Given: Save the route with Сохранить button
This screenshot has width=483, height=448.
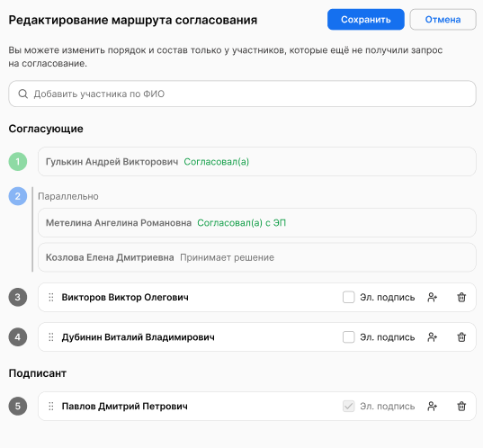Looking at the screenshot, I should (366, 20).
